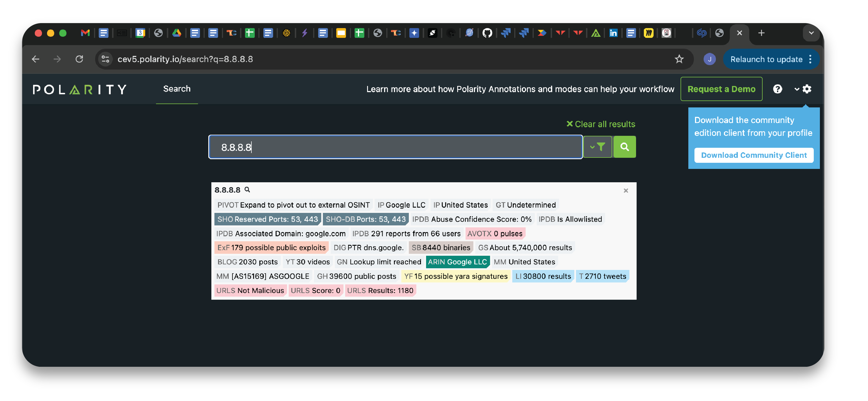Click SHO Reserved Ports: 53, 443 tag
This screenshot has height=401, width=868.
click(x=268, y=219)
